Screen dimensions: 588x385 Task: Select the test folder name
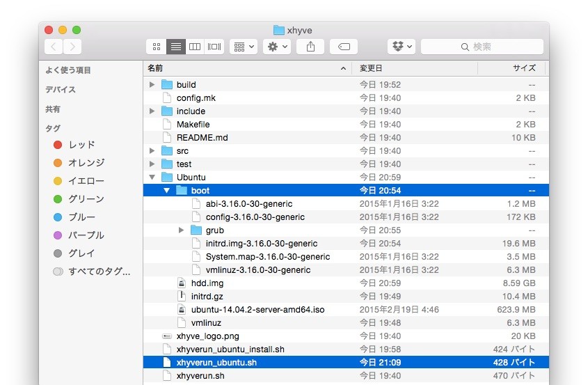tap(184, 164)
